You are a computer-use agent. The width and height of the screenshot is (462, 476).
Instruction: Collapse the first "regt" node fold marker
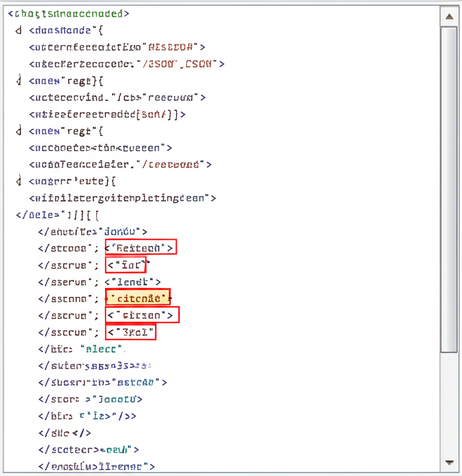click(x=19, y=81)
